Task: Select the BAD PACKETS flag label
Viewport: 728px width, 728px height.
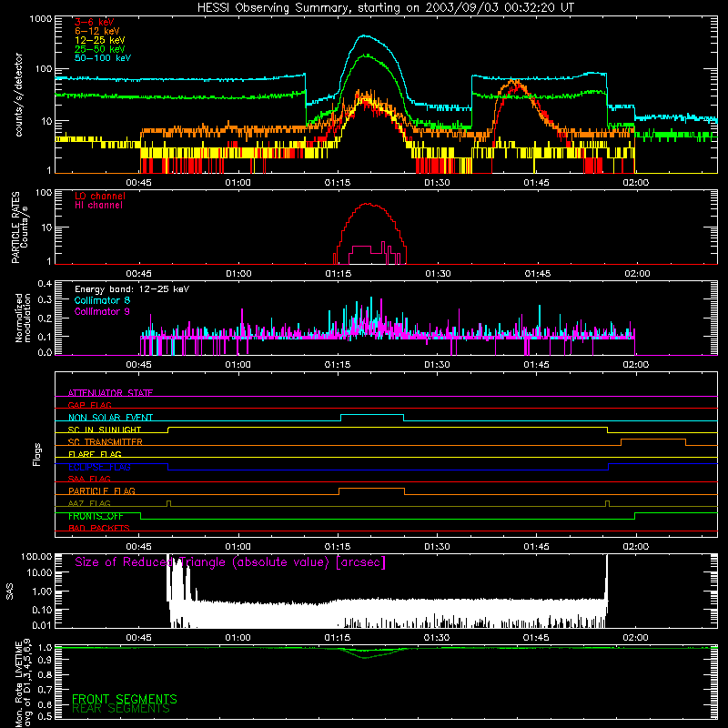Action: point(99,528)
